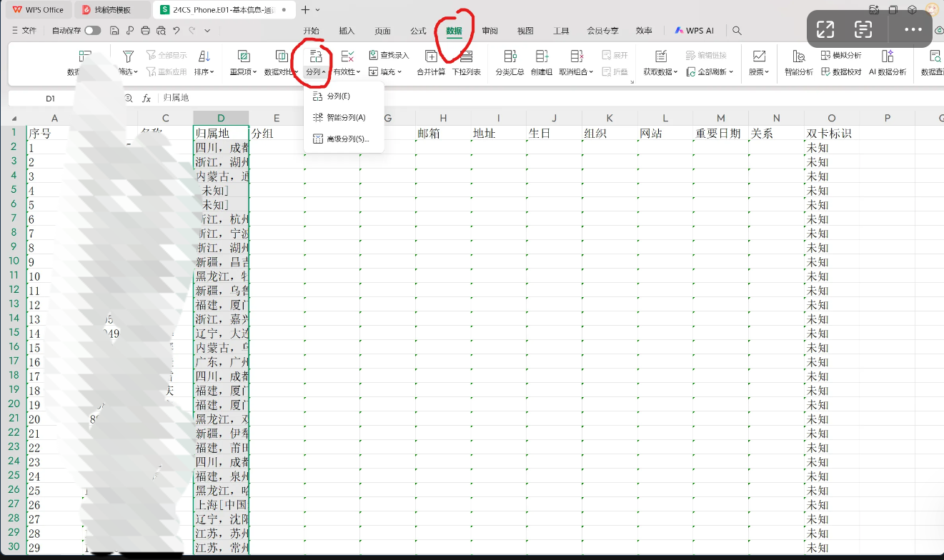Open the 获取数据 get data dropdown
Image resolution: width=944 pixels, height=560 pixels.
tap(660, 72)
